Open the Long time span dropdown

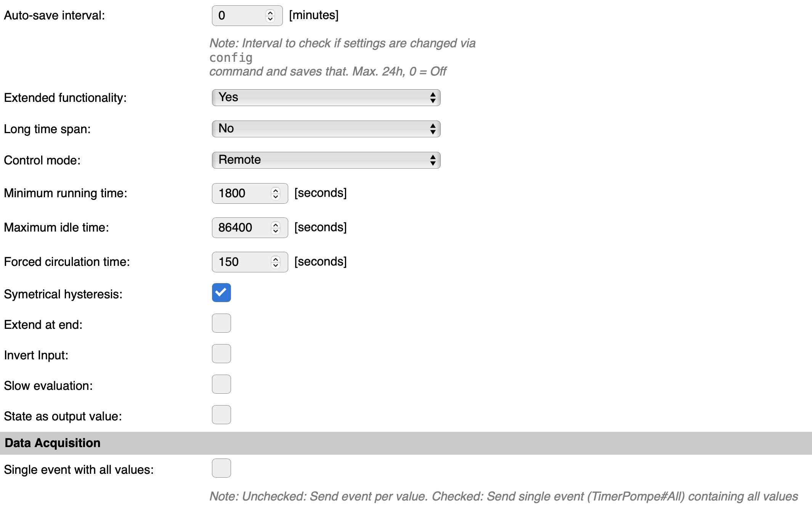pyautogui.click(x=326, y=129)
